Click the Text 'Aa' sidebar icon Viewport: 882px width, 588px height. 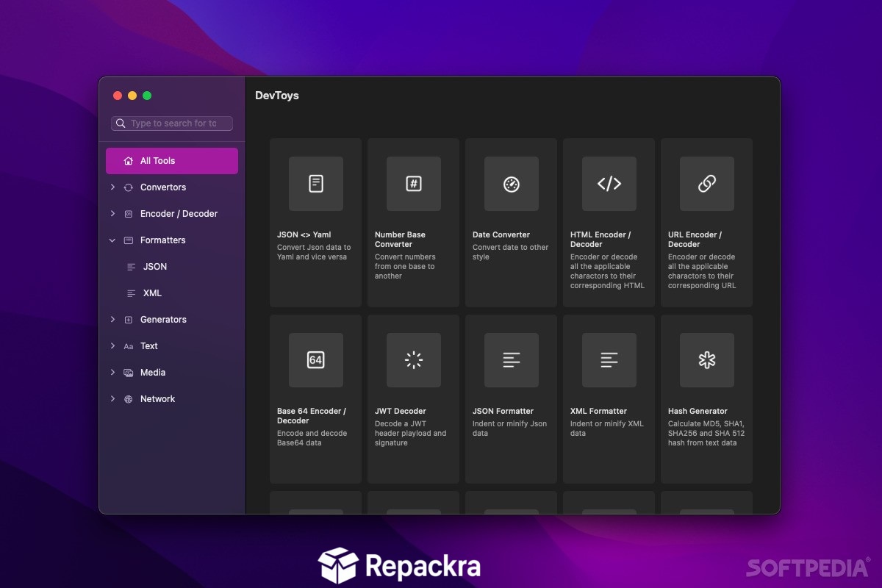click(129, 346)
